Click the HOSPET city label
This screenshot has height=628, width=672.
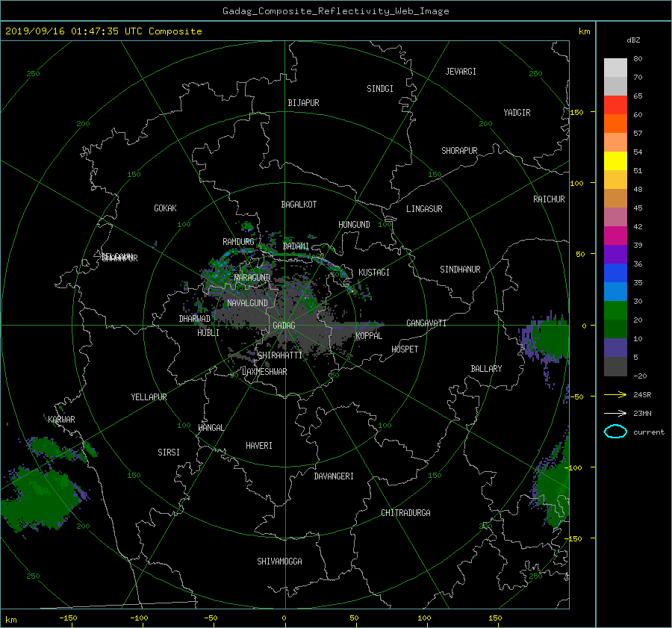coord(405,349)
